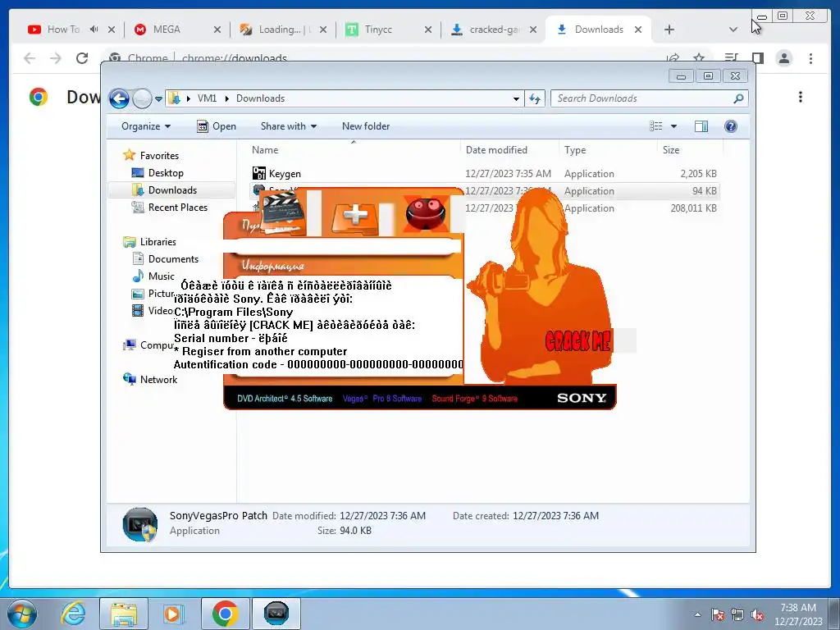The height and width of the screenshot is (630, 840).
Task: Click the Windows Start orb
Action: [x=21, y=614]
